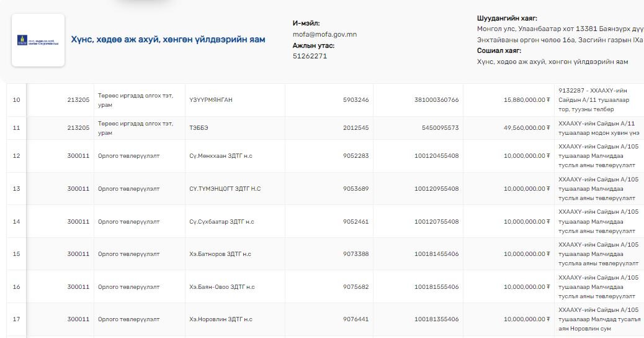Select the Улаанбаатар postal address text

point(560,29)
